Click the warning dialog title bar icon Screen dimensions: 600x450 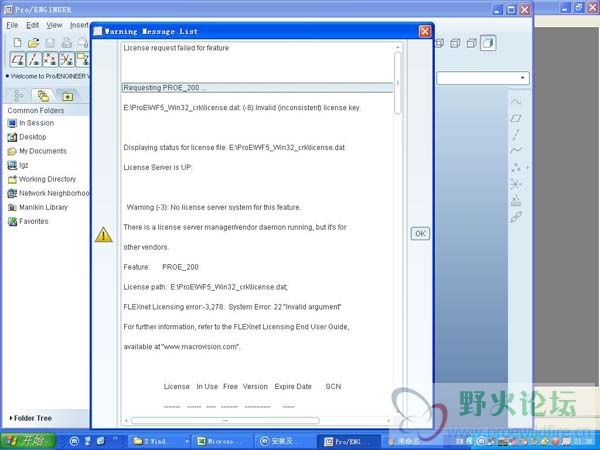point(98,31)
